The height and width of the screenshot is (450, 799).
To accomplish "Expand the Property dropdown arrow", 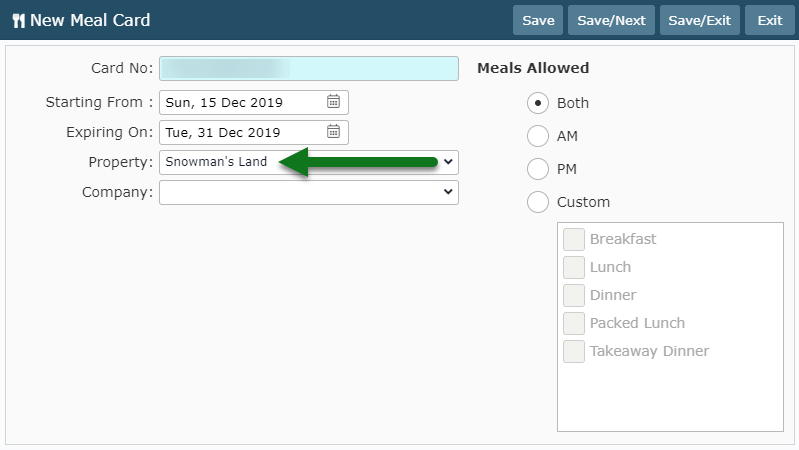I will pos(448,162).
